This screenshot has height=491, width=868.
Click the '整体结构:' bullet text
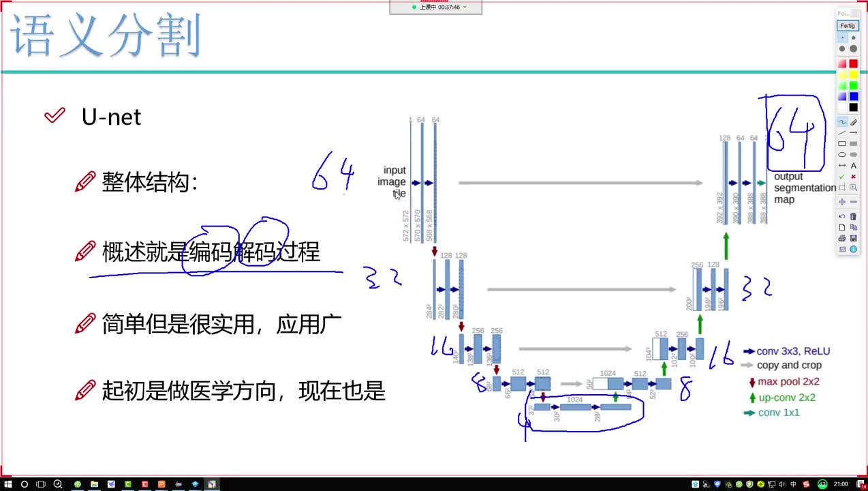pos(150,182)
